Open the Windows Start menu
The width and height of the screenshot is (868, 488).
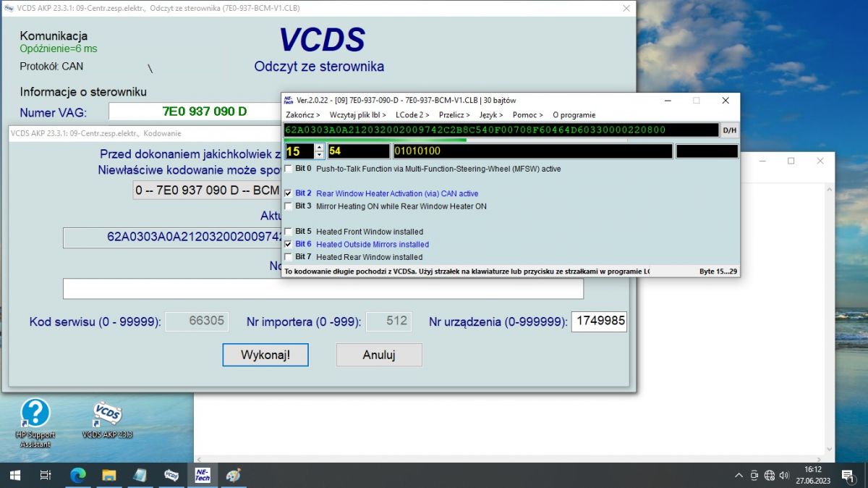(x=14, y=475)
